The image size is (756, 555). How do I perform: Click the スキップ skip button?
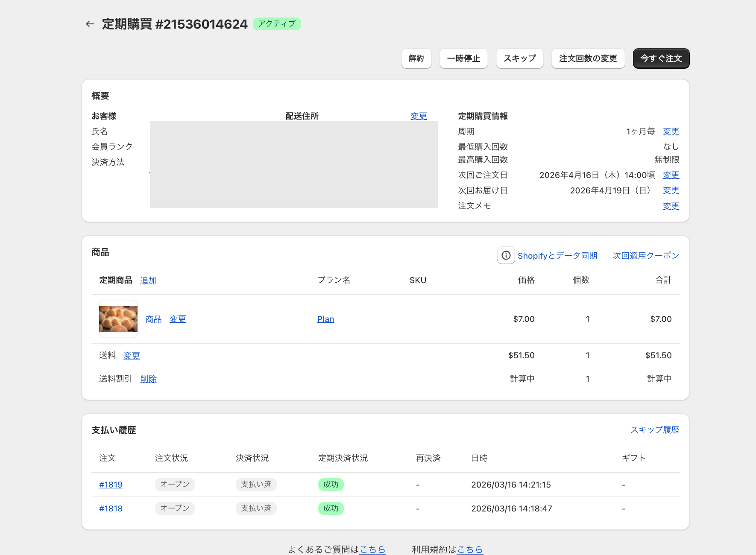[519, 58]
